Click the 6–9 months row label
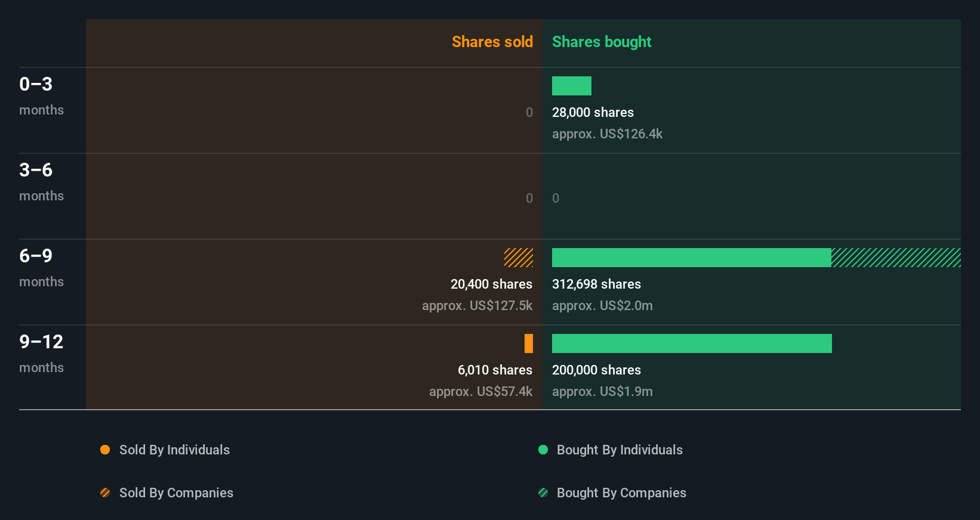This screenshot has height=520, width=980. tap(41, 267)
